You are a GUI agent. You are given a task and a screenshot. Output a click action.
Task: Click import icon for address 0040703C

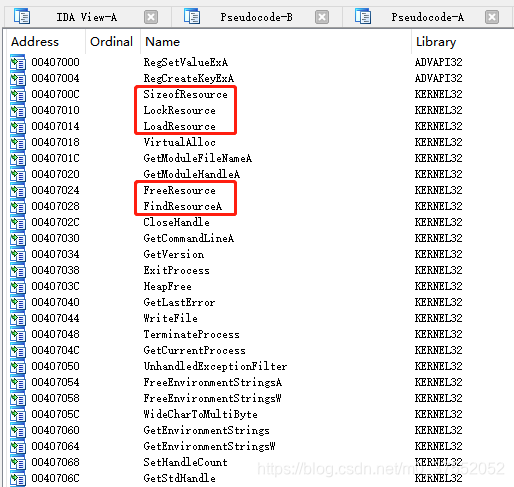pyautogui.click(x=18, y=286)
